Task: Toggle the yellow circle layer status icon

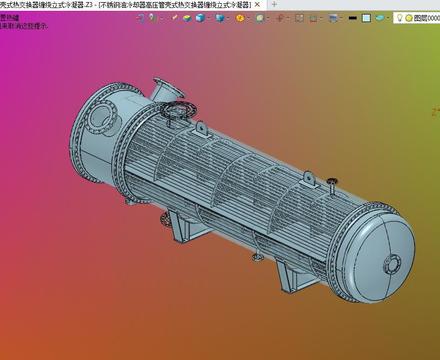Action: tap(409, 18)
